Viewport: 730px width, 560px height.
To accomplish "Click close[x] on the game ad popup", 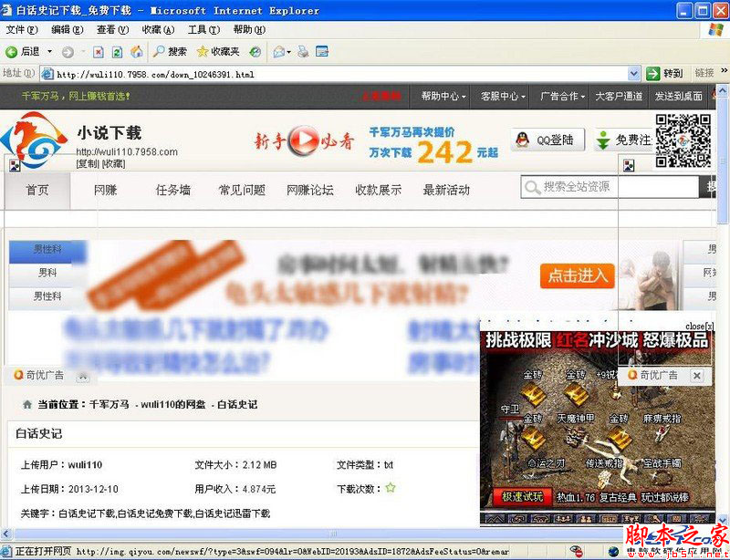I will point(699,326).
